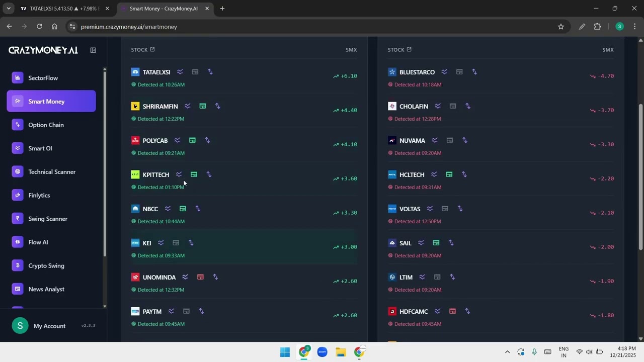
Task: Open a new browser tab
Action: point(222,9)
